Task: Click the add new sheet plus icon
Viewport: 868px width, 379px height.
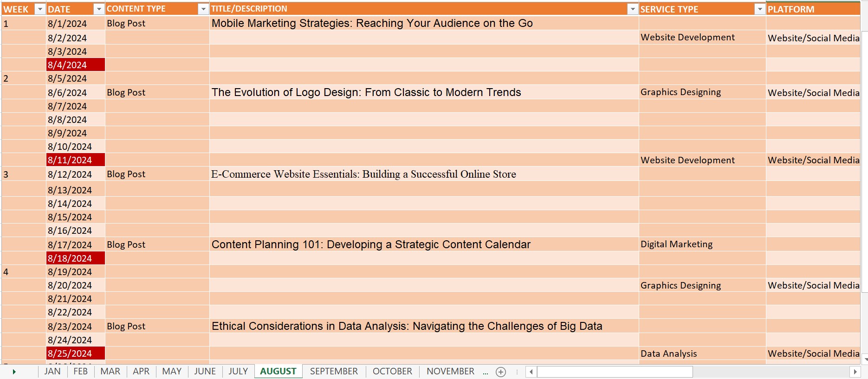Action: (x=501, y=372)
